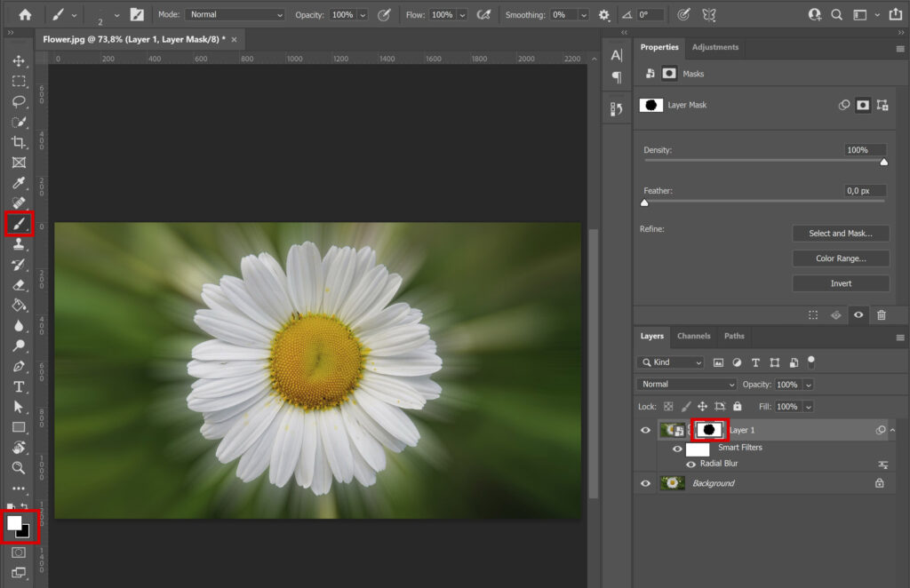910x588 pixels.
Task: Switch to the Paths tab
Action: 734,336
